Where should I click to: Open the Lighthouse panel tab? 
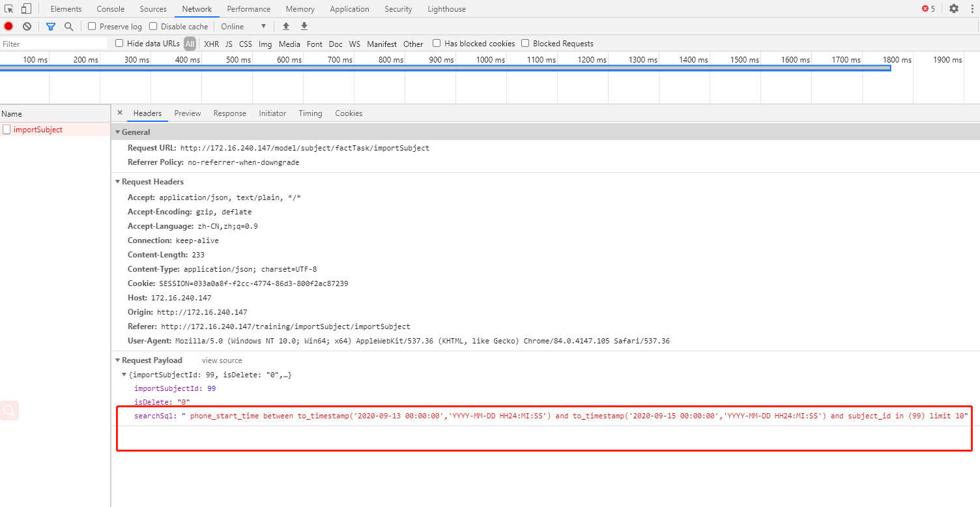(x=446, y=9)
